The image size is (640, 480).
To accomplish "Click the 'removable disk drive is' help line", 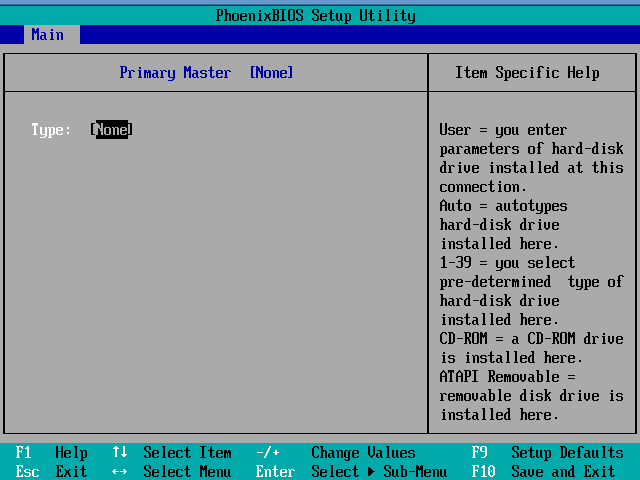I will click(x=531, y=396).
